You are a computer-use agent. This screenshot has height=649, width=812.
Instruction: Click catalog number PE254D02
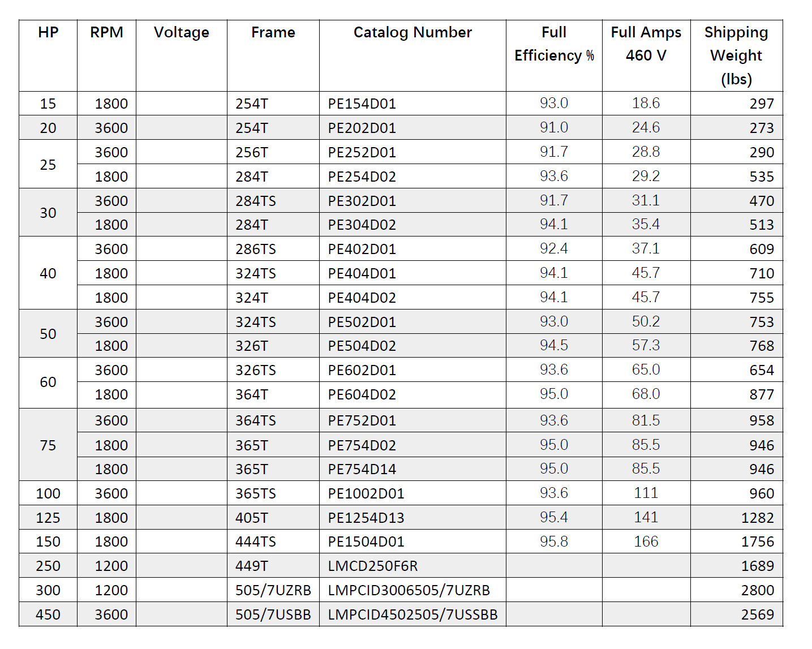tap(362, 177)
